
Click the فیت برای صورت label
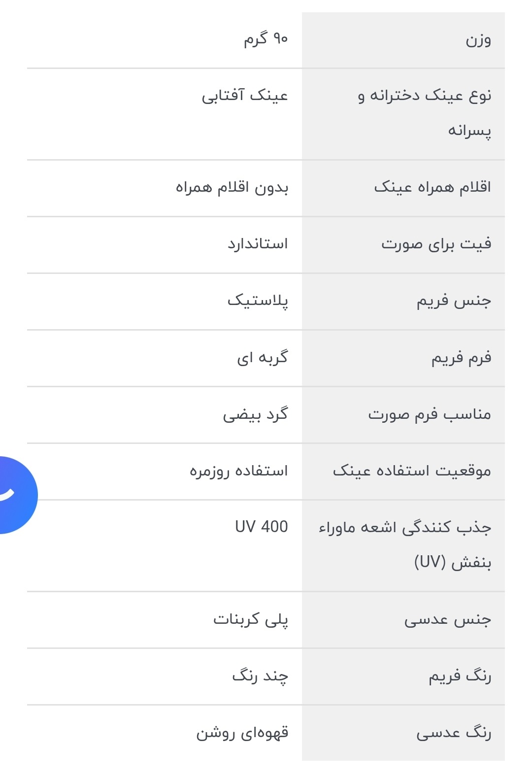click(x=436, y=244)
